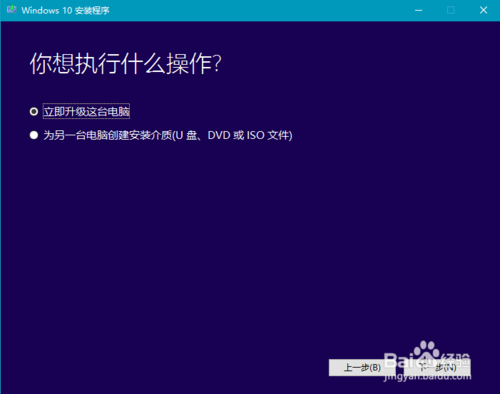This screenshot has width=500, height=394.
Task: Minimize the Windows 10 安装程序 window
Action: [x=419, y=10]
